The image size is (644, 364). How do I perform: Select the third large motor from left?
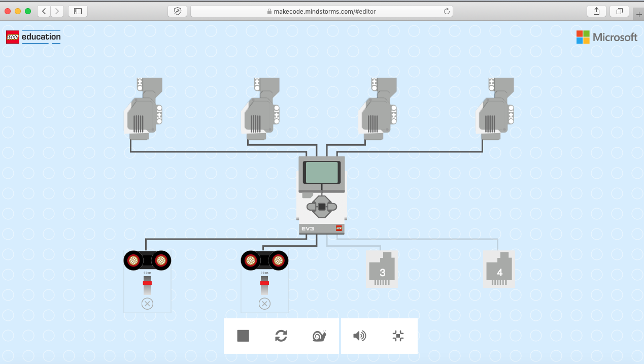[378, 108]
